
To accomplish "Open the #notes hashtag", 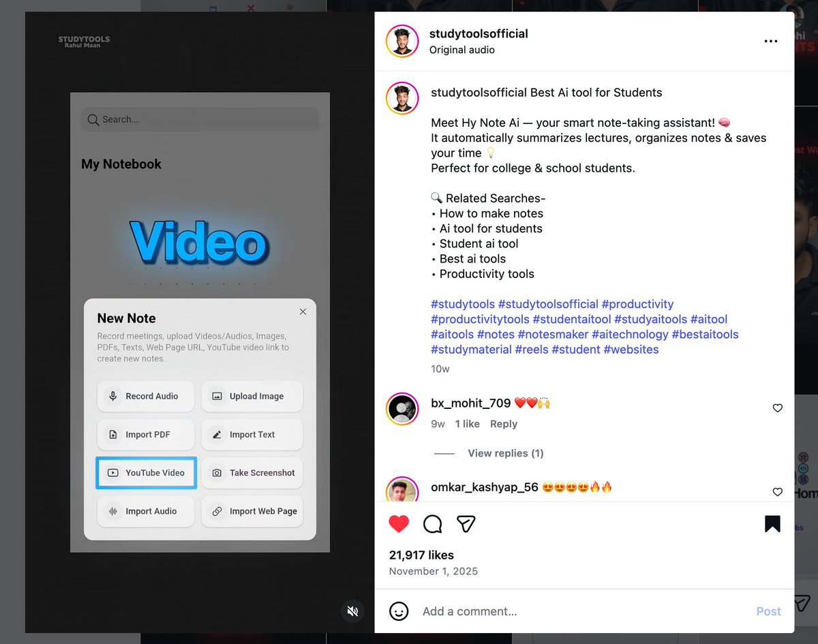I will pyautogui.click(x=496, y=334).
